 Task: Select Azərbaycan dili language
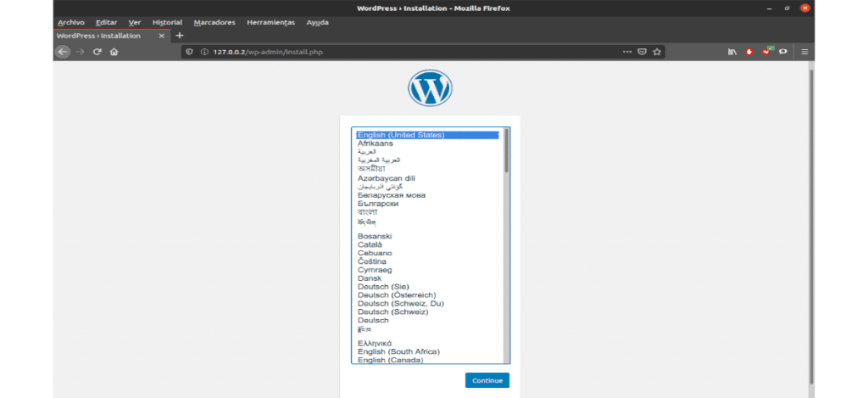click(430, 178)
